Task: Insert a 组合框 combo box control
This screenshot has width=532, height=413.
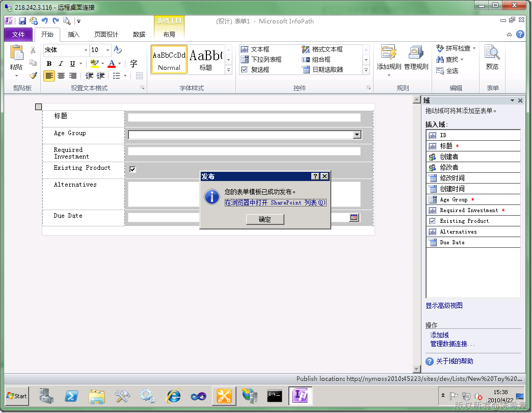Action: 316,60
